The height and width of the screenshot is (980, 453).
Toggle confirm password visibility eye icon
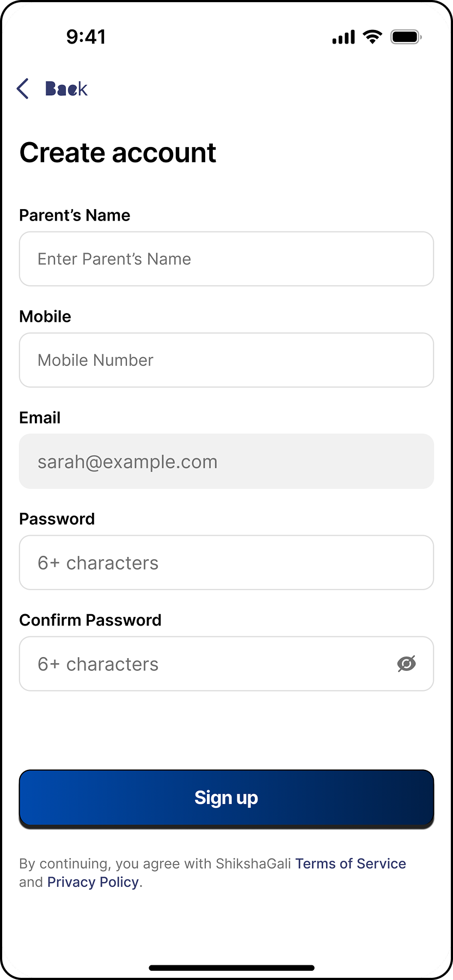[x=406, y=664]
